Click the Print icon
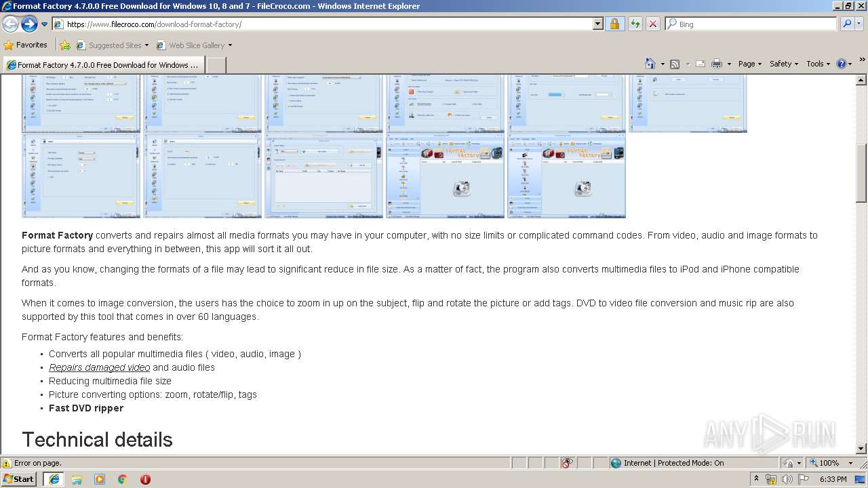The width and height of the screenshot is (868, 488). point(717,64)
